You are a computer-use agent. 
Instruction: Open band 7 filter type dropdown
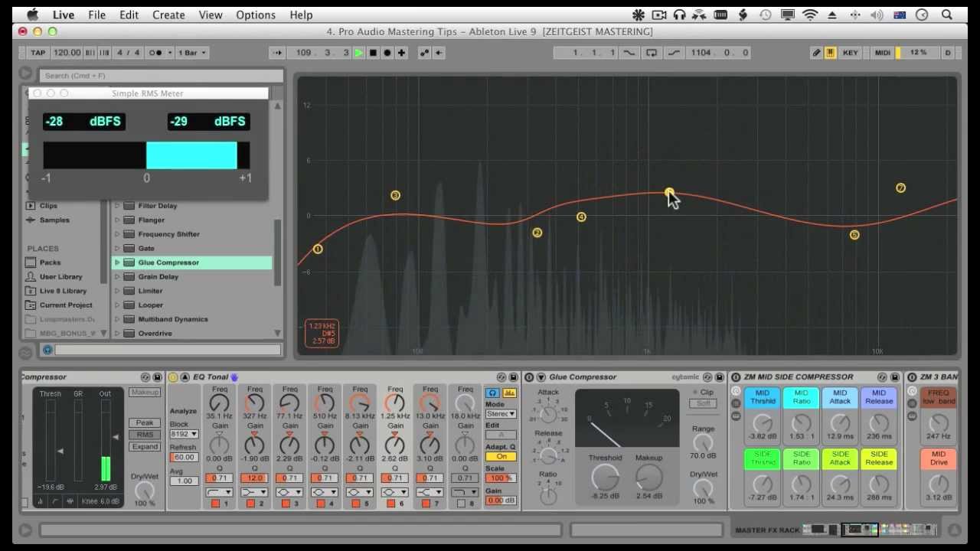pos(430,492)
